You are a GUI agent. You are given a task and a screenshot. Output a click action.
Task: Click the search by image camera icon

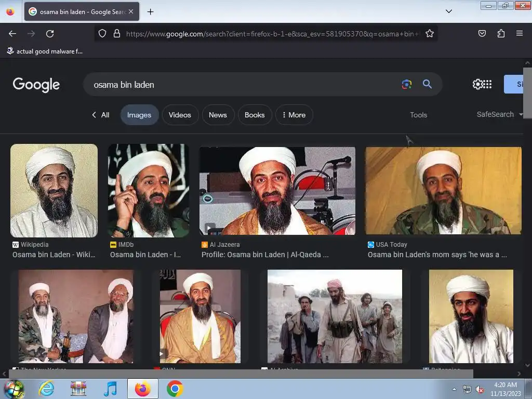pyautogui.click(x=406, y=84)
